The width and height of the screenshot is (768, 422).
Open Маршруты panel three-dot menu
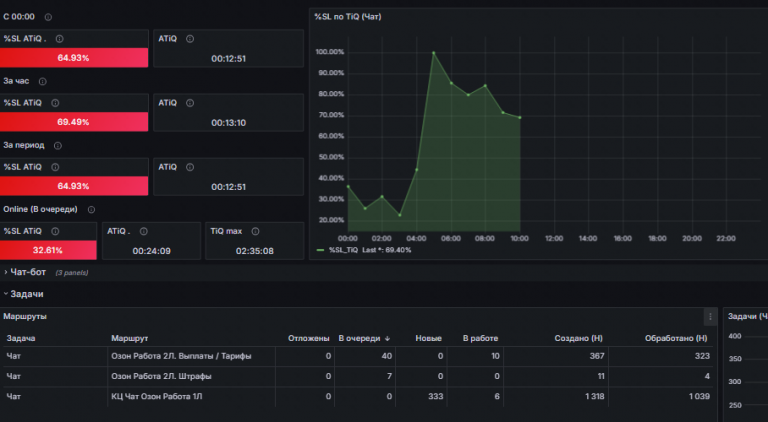(710, 317)
